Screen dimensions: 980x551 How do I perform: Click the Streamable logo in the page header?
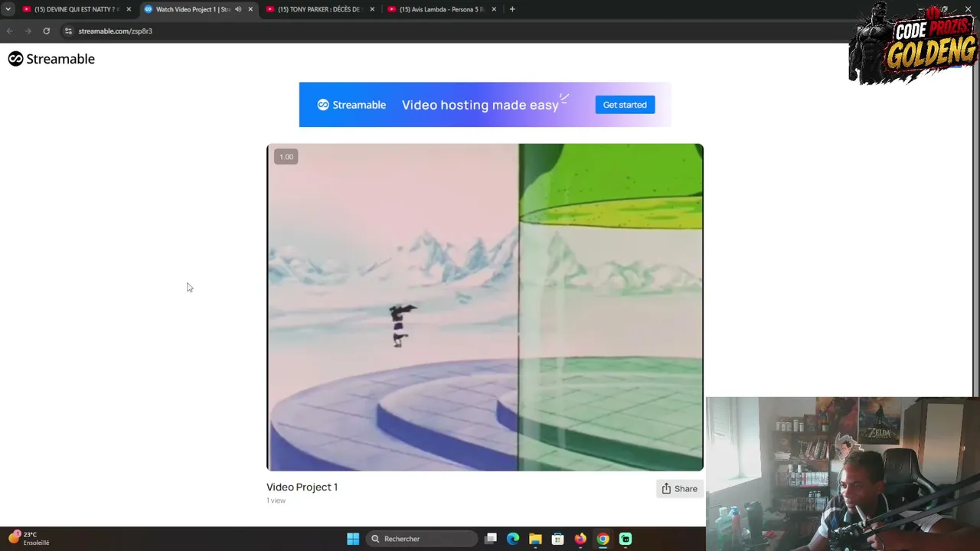tap(51, 59)
